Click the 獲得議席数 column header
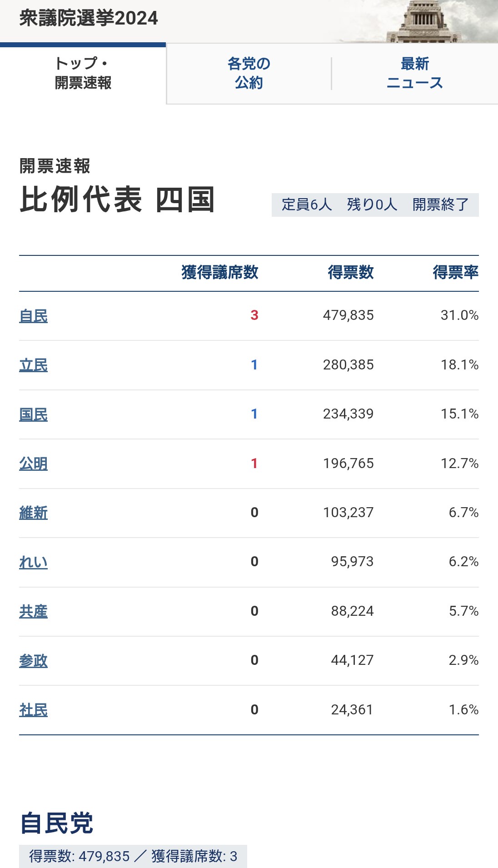498x868 pixels. tap(220, 272)
